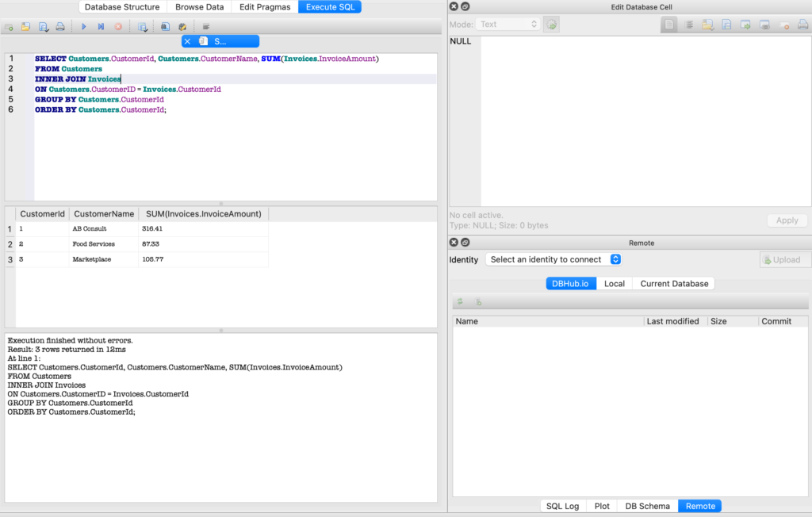Select the Marketplace cell
The height and width of the screenshot is (517, 812).
[x=104, y=259]
